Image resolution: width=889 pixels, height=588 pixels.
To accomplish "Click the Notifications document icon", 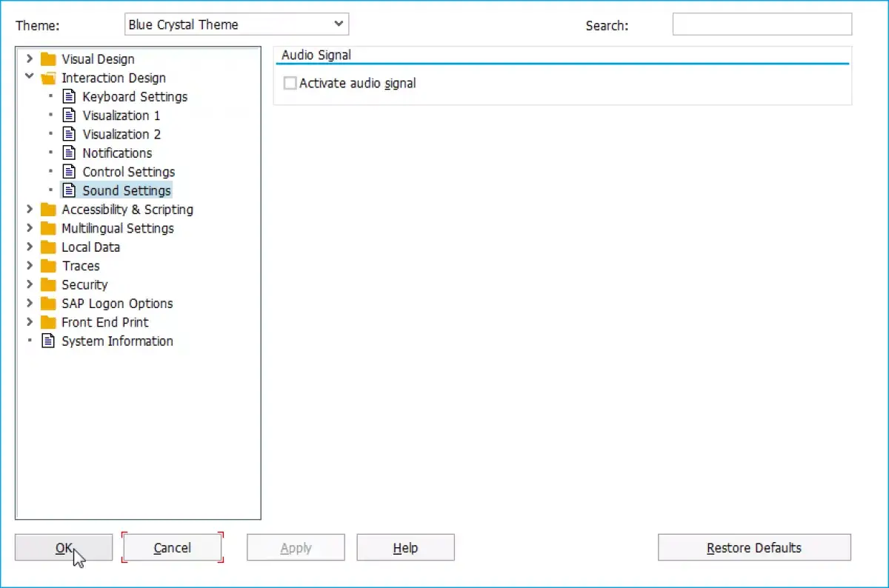I will pyautogui.click(x=69, y=153).
